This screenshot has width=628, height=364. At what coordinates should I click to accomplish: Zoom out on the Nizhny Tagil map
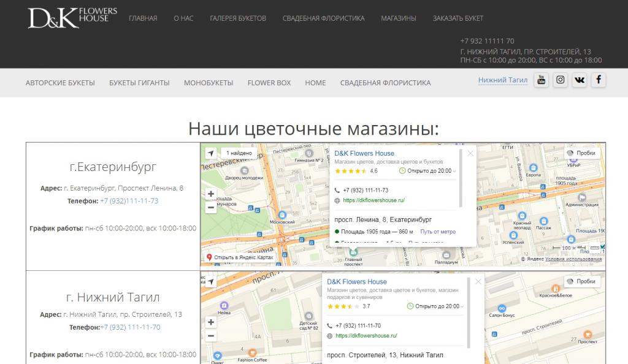point(211,336)
